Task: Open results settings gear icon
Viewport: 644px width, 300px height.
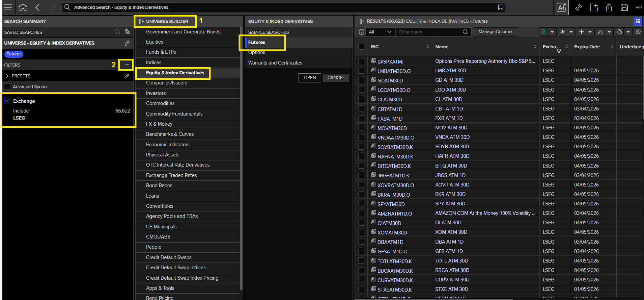Action: 638,32
